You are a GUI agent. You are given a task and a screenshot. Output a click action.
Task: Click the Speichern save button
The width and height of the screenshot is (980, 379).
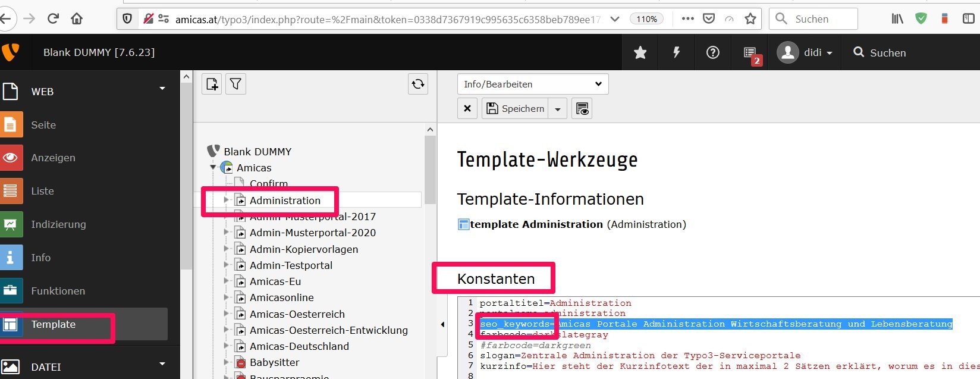pyautogui.click(x=515, y=108)
